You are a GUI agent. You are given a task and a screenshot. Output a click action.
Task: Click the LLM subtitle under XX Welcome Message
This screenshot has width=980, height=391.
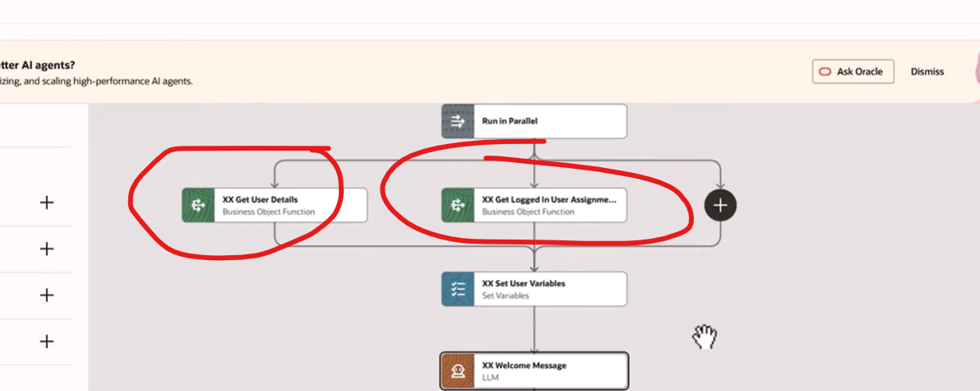[489, 378]
